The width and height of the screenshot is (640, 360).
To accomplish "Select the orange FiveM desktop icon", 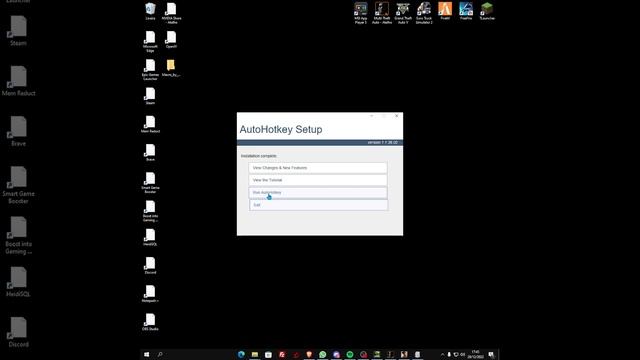I will coord(445,11).
